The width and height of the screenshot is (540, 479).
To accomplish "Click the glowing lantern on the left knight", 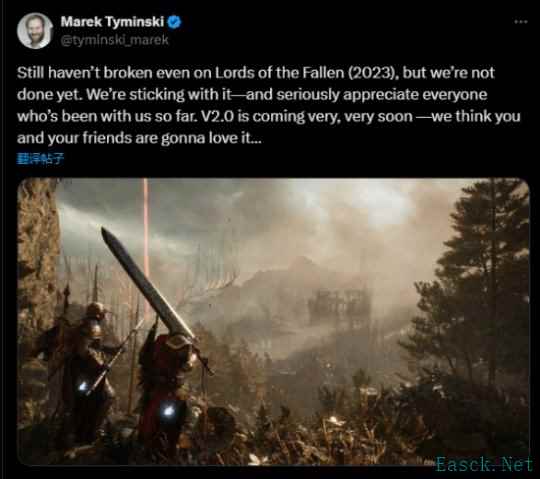I will 83,387.
